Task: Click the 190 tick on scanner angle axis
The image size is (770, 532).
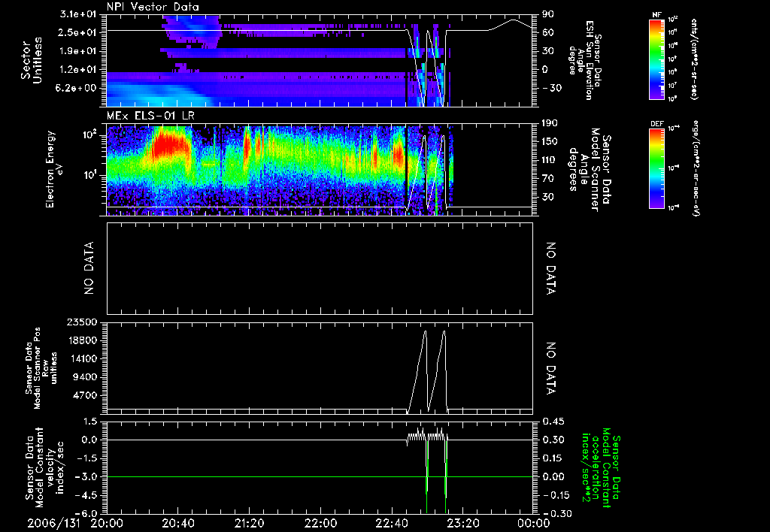Action: coord(548,123)
